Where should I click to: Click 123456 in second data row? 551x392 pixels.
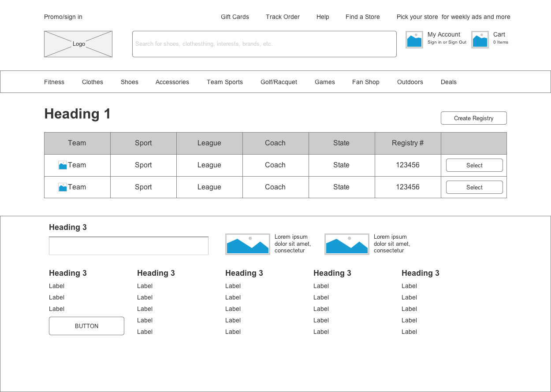(408, 187)
